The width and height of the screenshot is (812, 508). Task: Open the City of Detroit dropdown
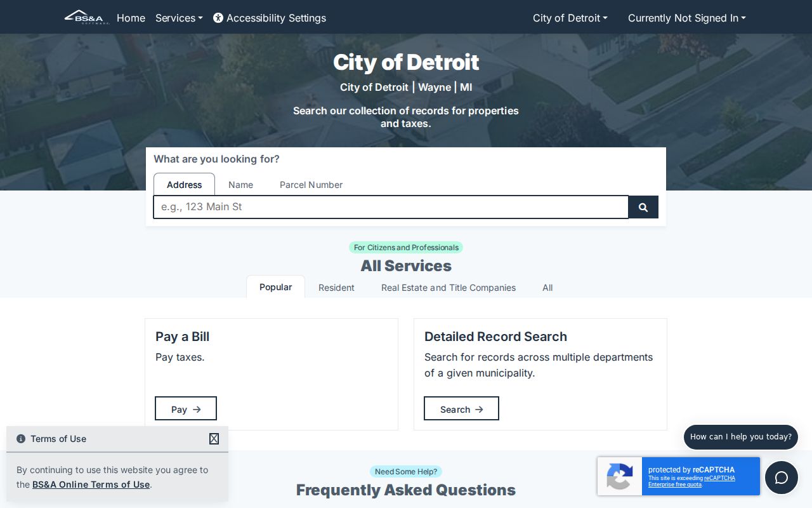[x=570, y=18]
